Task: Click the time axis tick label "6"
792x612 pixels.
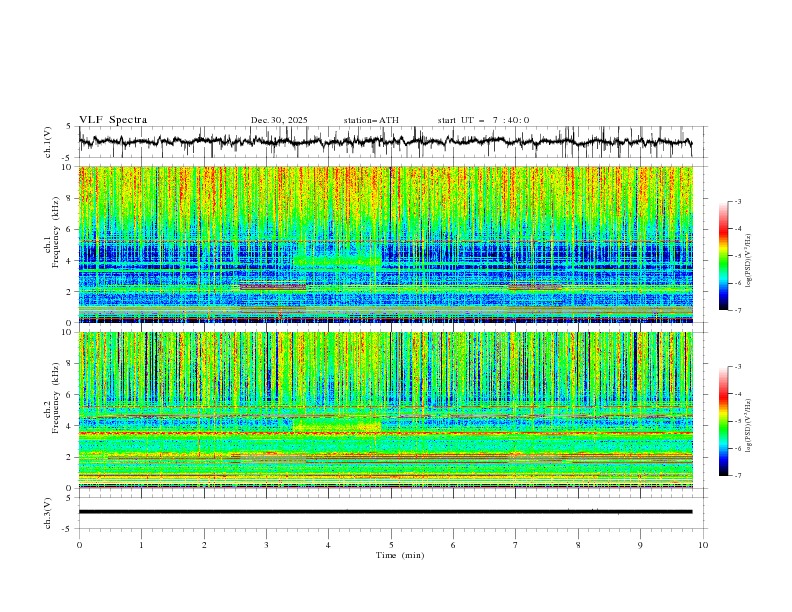Action: [x=453, y=545]
